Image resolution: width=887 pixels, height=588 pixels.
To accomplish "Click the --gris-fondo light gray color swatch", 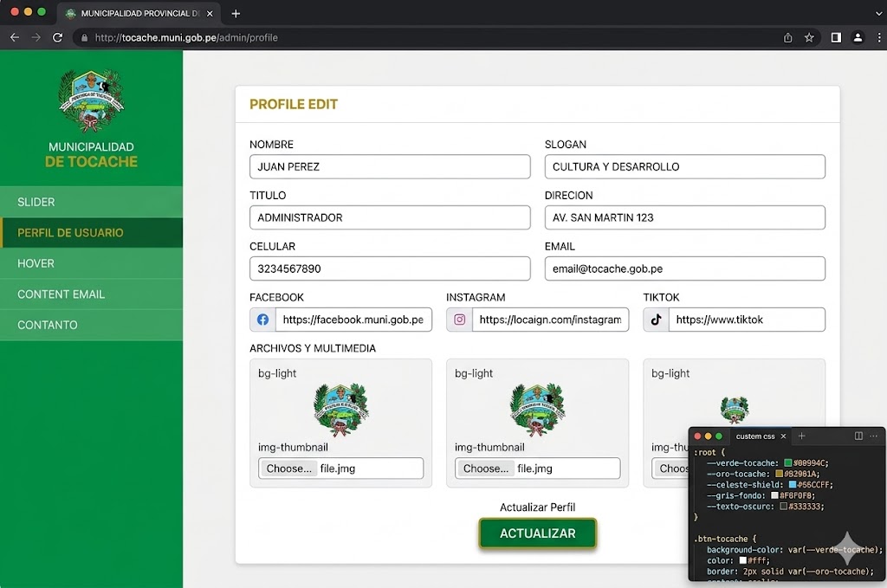I will tap(774, 495).
